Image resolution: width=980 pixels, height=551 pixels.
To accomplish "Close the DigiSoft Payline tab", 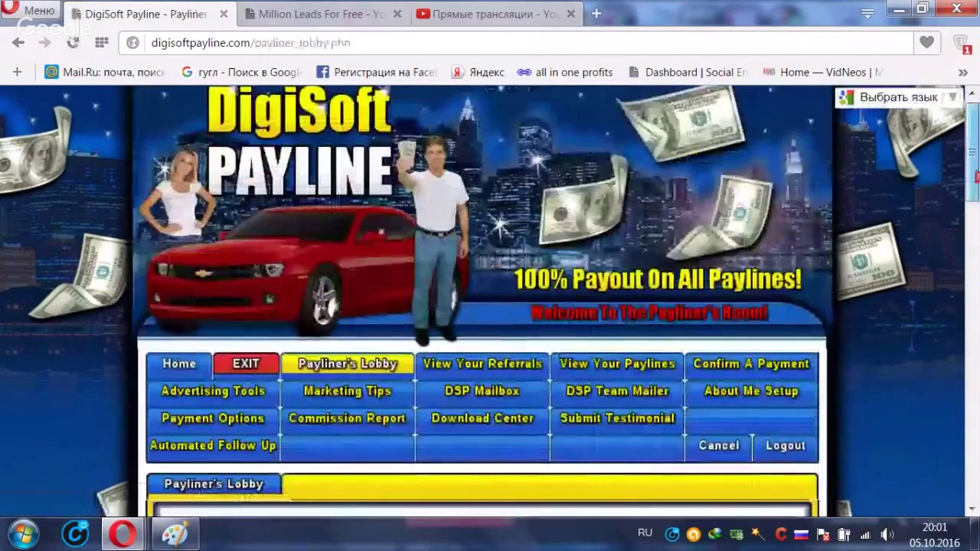I will (x=224, y=14).
